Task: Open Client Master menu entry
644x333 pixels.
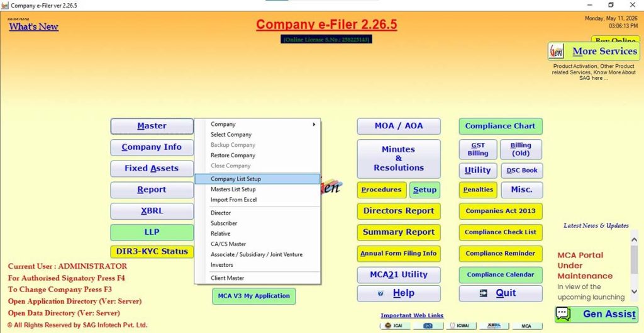Action: pyautogui.click(x=257, y=278)
